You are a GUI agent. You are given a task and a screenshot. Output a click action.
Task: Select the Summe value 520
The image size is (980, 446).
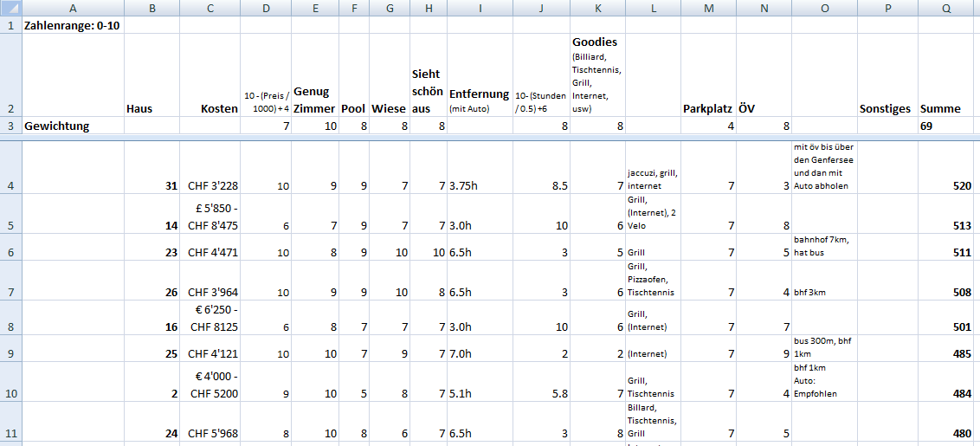[947, 185]
